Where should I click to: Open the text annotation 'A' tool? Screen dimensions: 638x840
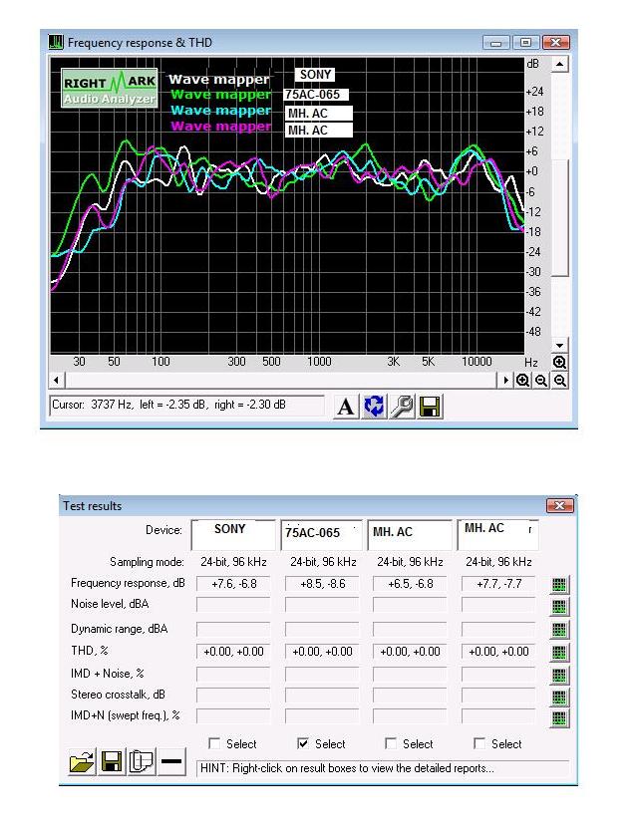coord(346,407)
